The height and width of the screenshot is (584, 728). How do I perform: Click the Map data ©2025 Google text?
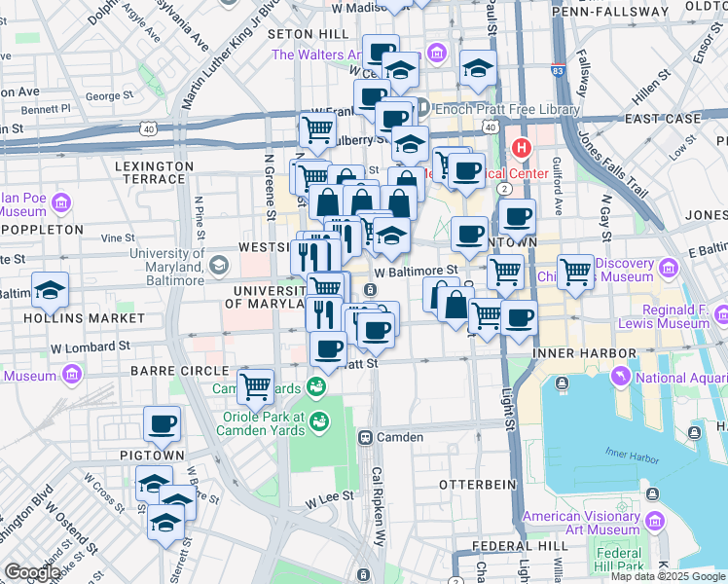pyautogui.click(x=669, y=577)
